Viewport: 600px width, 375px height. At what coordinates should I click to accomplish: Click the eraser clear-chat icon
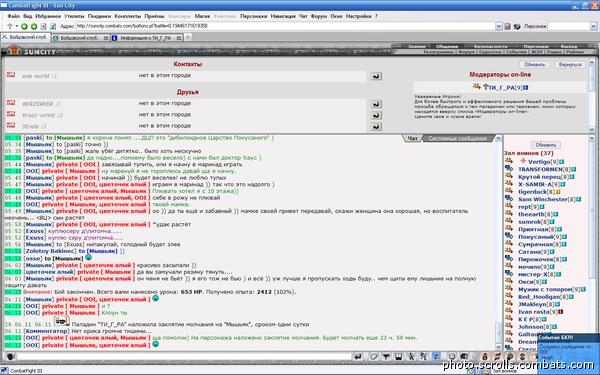pyautogui.click(x=373, y=357)
